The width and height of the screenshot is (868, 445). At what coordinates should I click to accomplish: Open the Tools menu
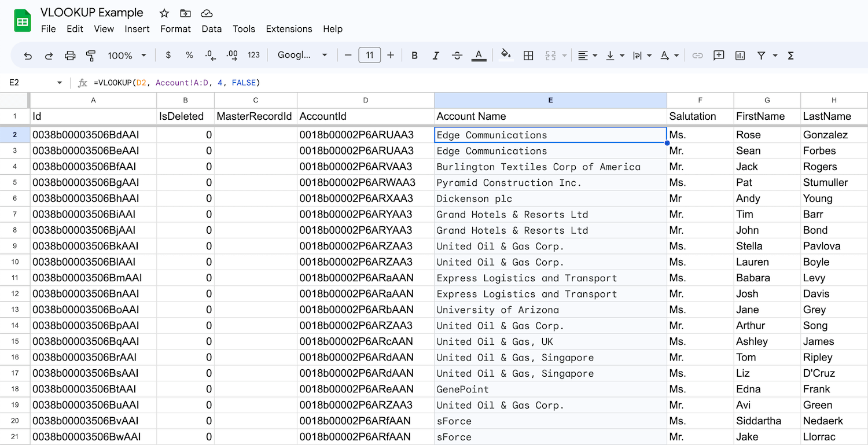[x=244, y=29]
